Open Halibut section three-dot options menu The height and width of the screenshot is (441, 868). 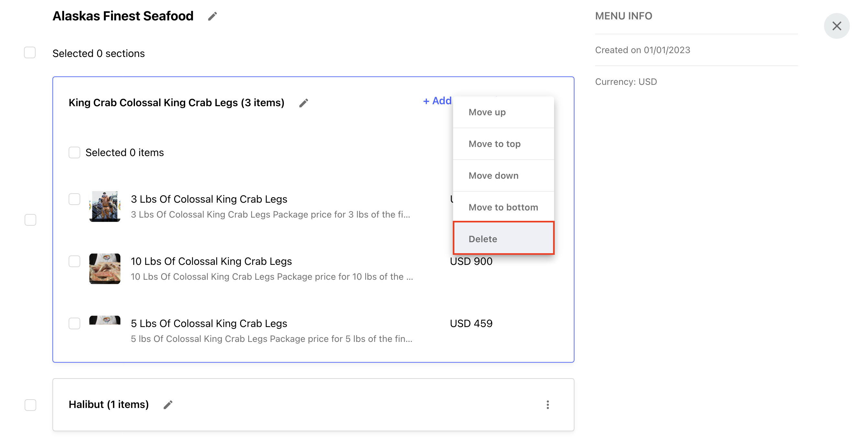(x=548, y=405)
